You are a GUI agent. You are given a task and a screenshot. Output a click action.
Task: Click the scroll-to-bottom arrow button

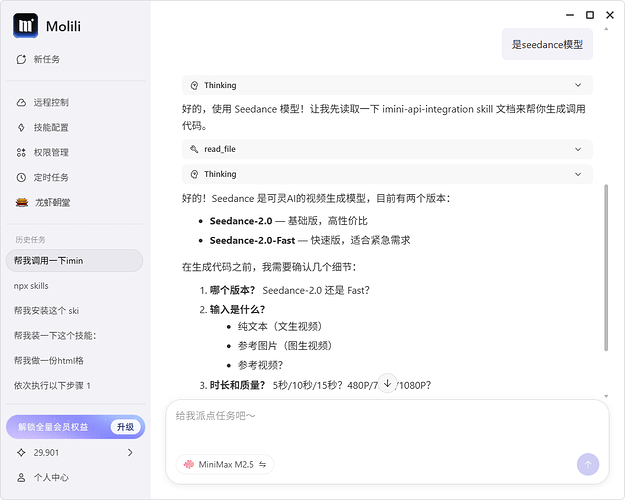pyautogui.click(x=387, y=383)
